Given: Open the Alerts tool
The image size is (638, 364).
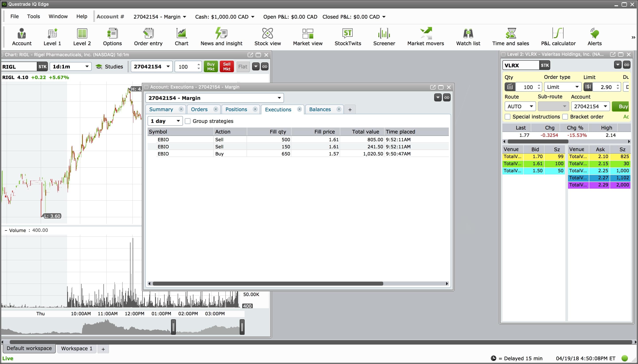Looking at the screenshot, I should pos(594,37).
